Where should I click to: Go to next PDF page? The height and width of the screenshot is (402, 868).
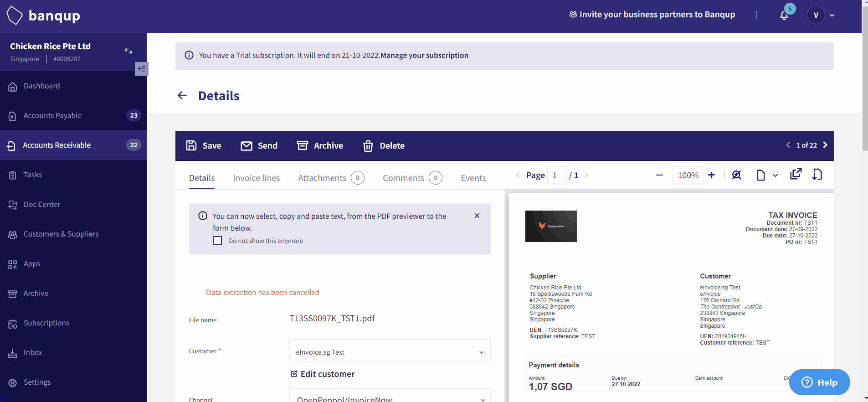click(x=586, y=175)
